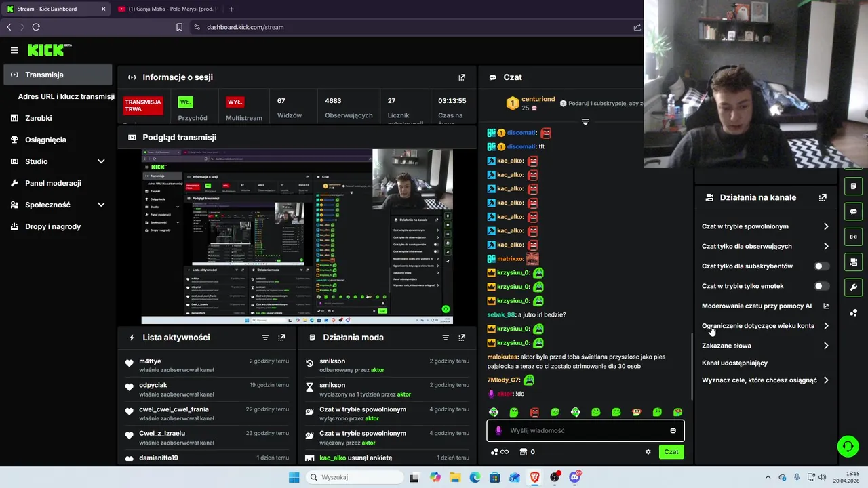Pop out the Informacje o sesji panel
The width and height of the screenshot is (868, 488).
462,77
